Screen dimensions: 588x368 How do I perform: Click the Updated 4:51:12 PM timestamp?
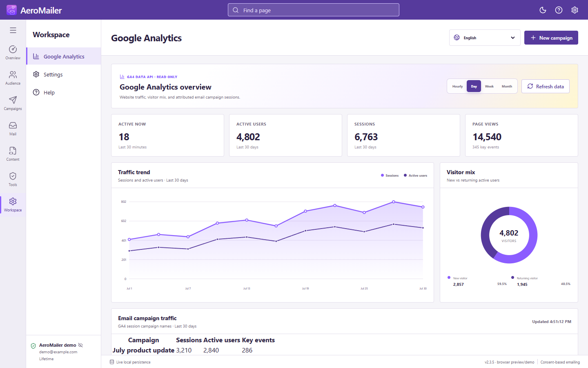[552, 322]
